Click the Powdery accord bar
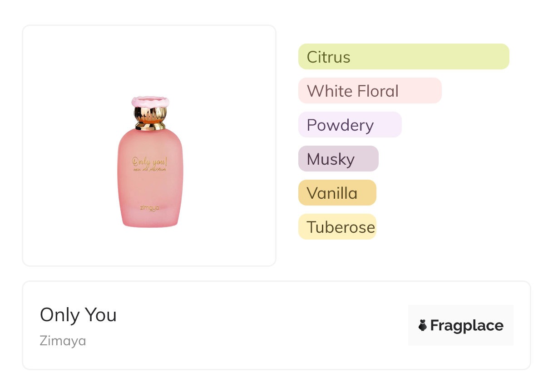This screenshot has height=392, width=553. [x=350, y=125]
